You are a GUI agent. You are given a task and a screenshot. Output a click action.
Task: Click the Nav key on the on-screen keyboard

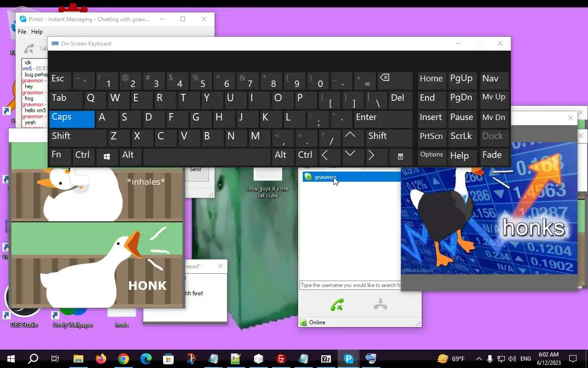(494, 80)
